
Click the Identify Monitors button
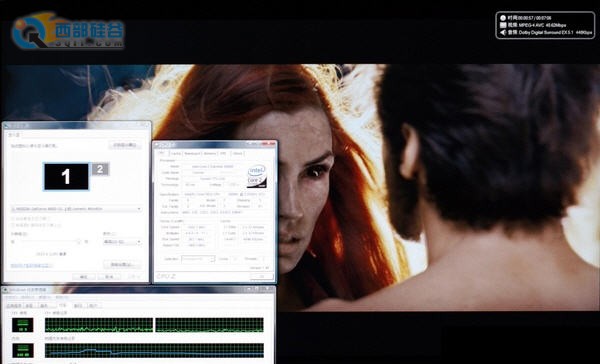(x=125, y=145)
